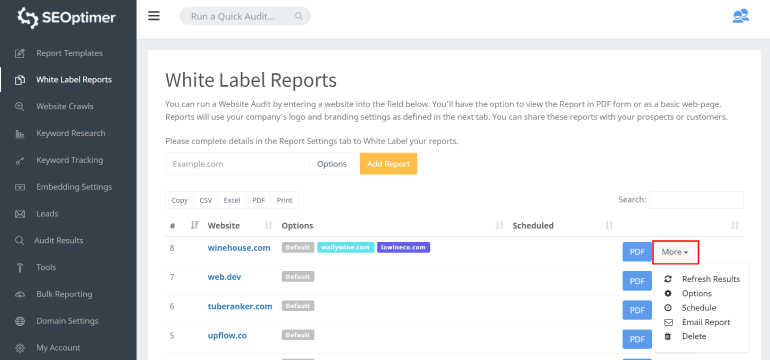Click row number 8
The width and height of the screenshot is (770, 360).
pos(172,248)
